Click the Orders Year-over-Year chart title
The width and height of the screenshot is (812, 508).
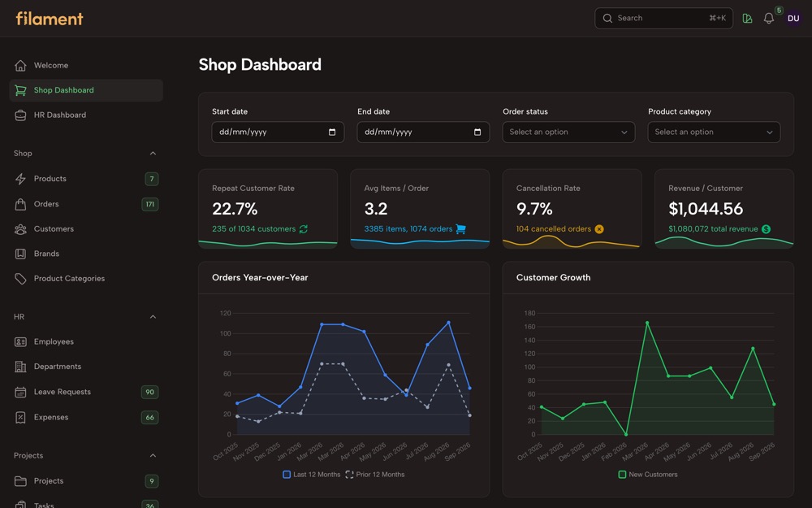(x=260, y=278)
